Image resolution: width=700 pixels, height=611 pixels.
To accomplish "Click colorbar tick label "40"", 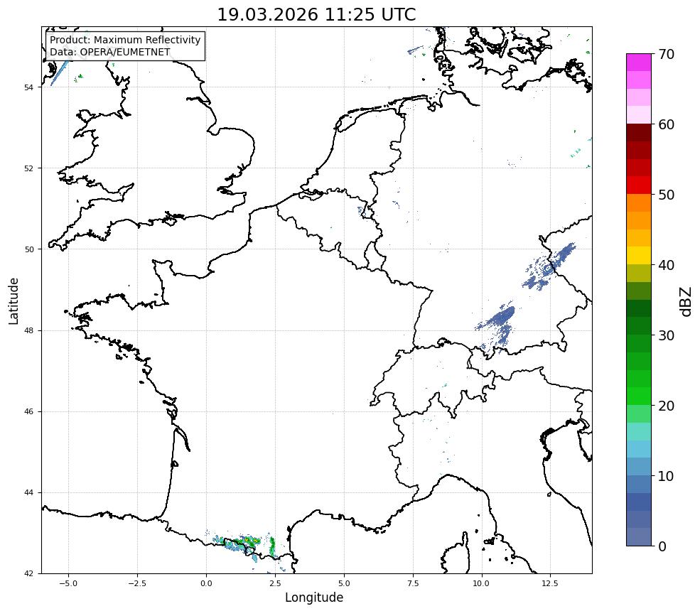I will click(666, 265).
